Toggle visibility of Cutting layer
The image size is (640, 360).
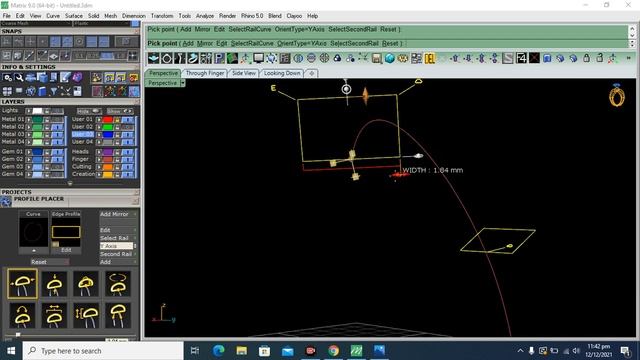(x=128, y=167)
